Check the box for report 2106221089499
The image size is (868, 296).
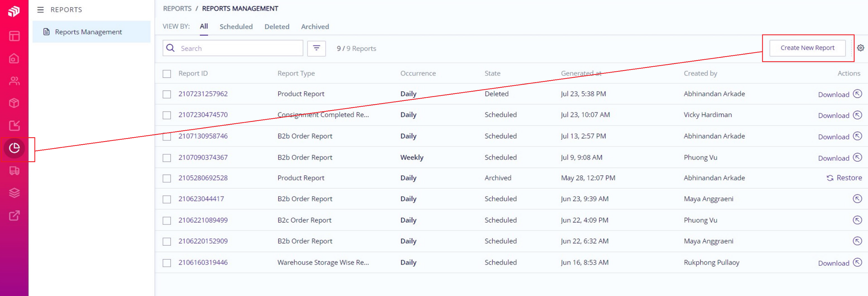[x=167, y=221]
